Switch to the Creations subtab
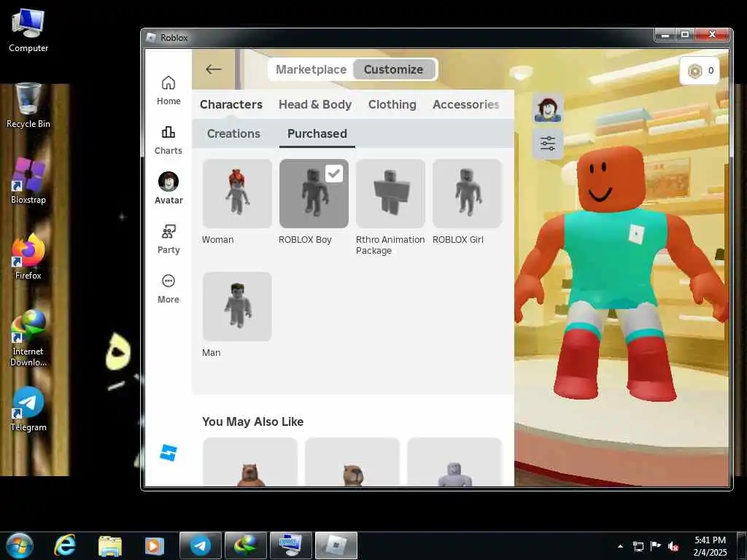The height and width of the screenshot is (560, 747). coord(233,134)
